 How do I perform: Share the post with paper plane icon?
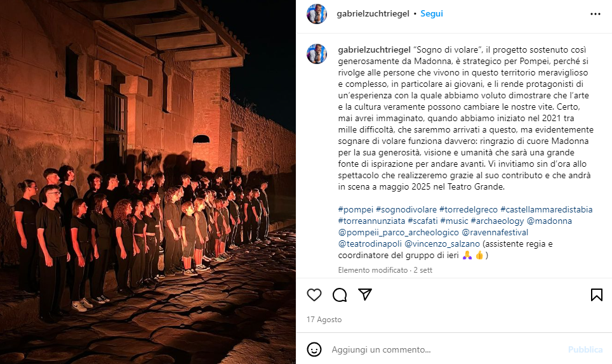365,295
